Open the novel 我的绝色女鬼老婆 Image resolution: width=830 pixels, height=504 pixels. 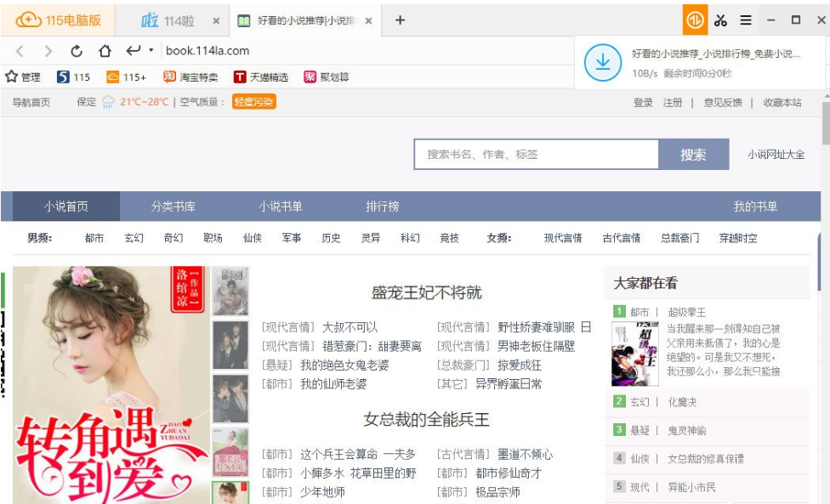click(x=344, y=365)
